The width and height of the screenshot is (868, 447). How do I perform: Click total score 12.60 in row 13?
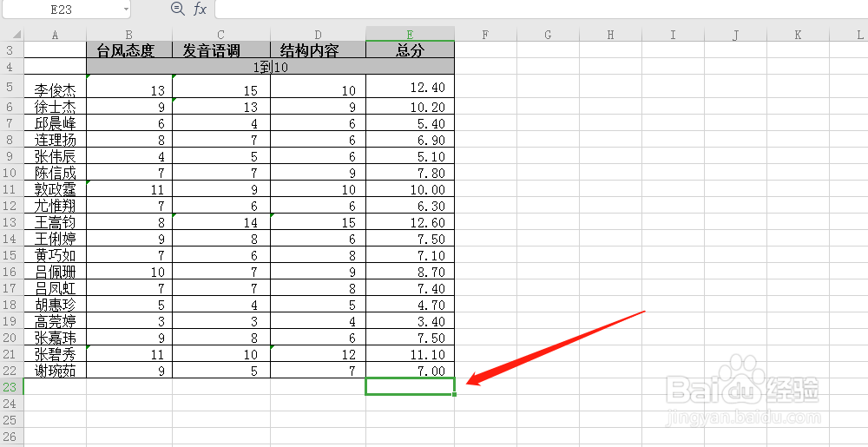[411, 222]
